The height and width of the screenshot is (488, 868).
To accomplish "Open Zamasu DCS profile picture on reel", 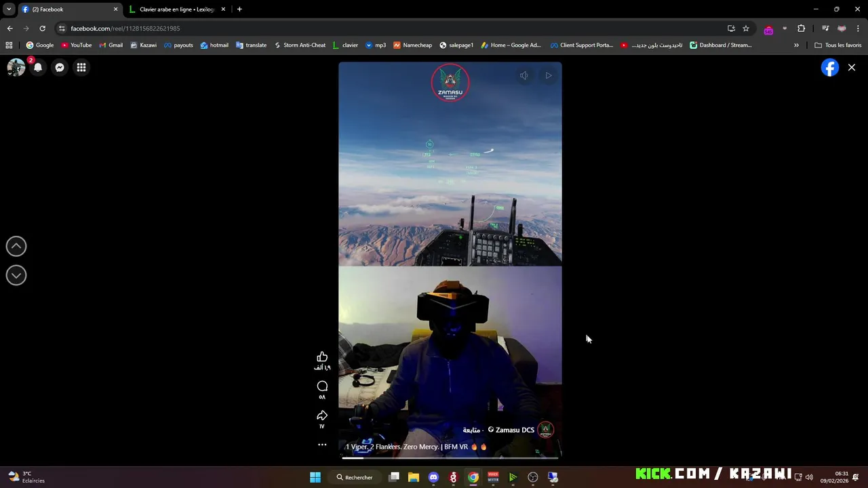I will tap(546, 430).
